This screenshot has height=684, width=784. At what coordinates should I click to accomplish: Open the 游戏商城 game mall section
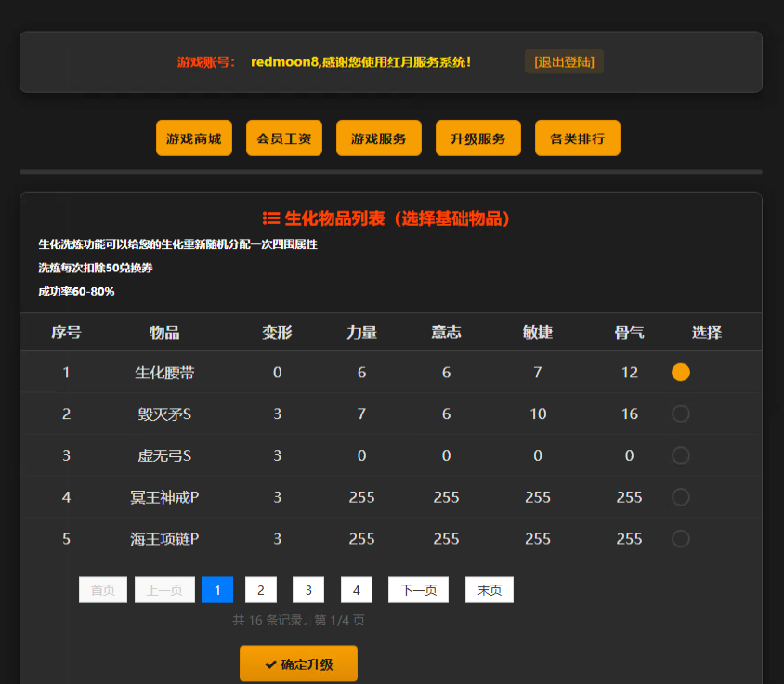pyautogui.click(x=194, y=138)
